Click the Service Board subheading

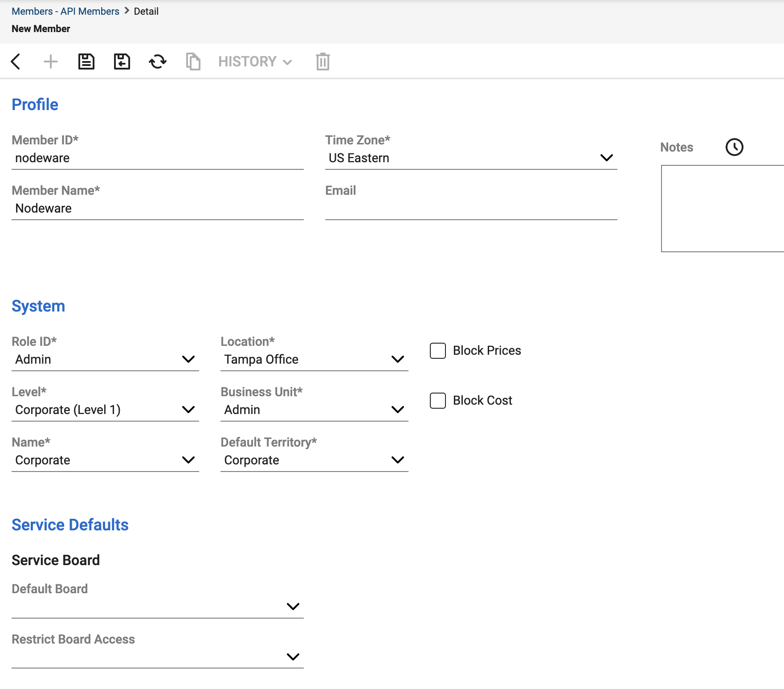coord(56,560)
